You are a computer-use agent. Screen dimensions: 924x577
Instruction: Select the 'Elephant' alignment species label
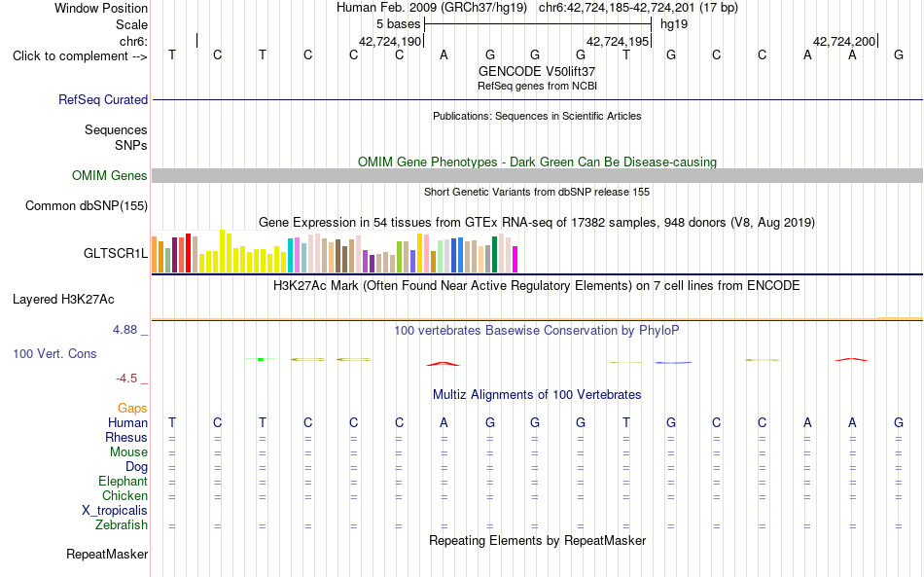tap(123, 481)
